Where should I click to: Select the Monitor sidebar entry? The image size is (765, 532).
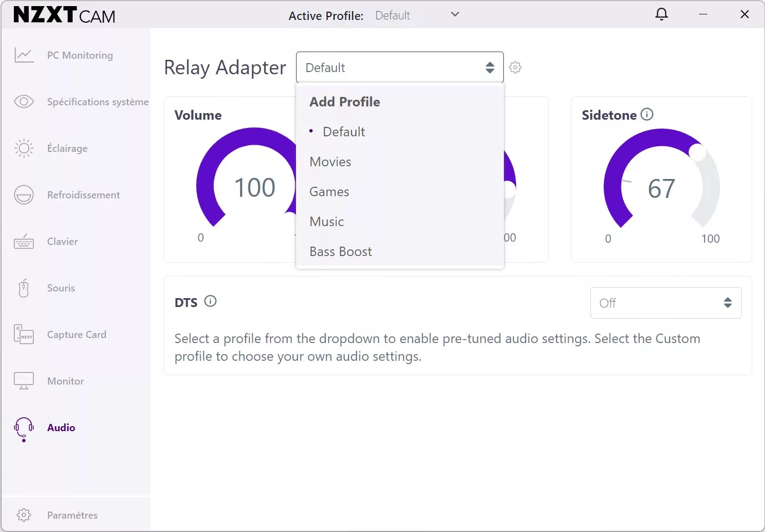point(65,381)
